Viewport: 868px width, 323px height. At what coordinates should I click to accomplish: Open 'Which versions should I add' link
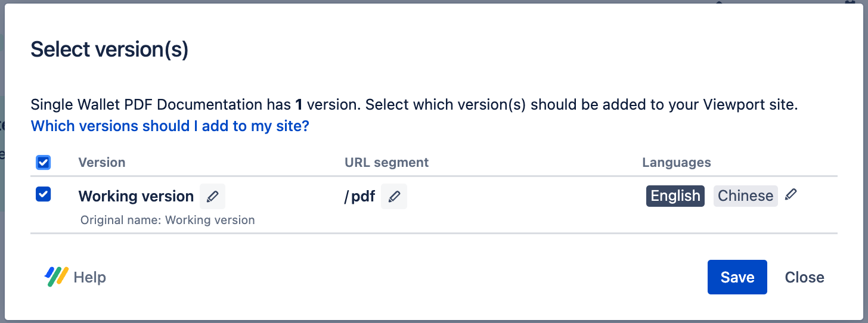(x=170, y=126)
